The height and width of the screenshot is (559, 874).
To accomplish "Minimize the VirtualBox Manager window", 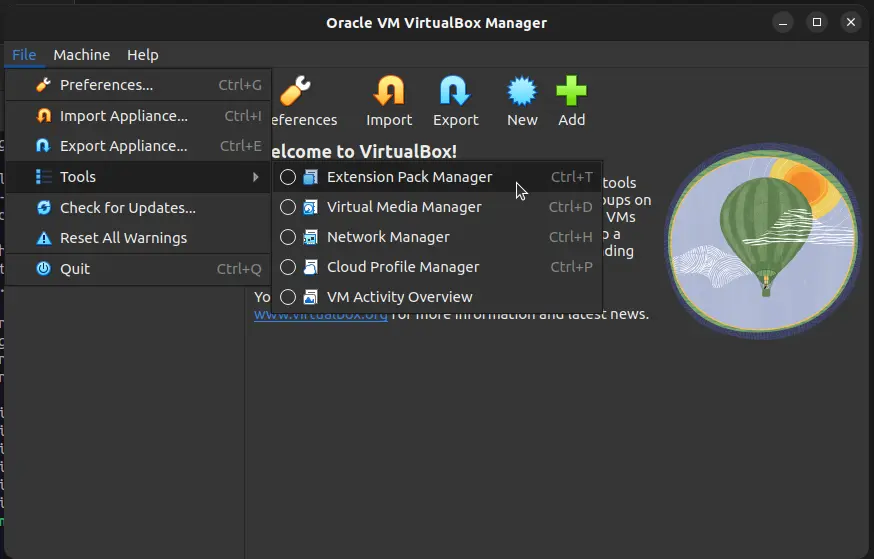I will click(x=783, y=22).
